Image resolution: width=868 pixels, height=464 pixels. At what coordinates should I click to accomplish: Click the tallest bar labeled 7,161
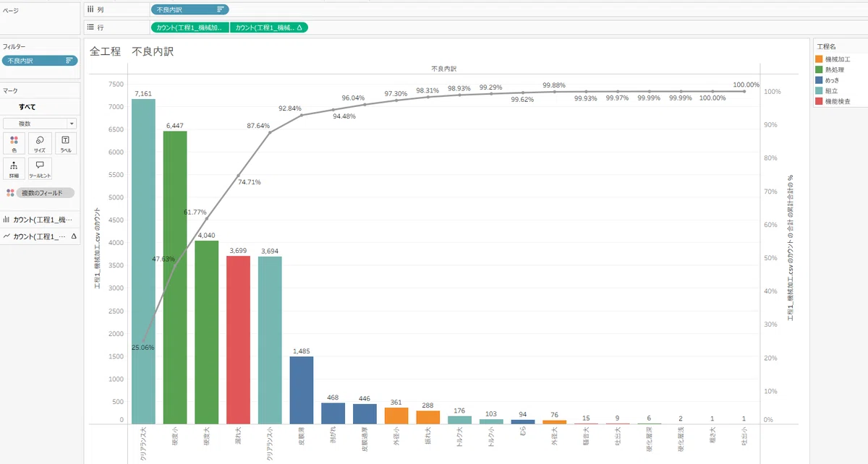point(143,262)
